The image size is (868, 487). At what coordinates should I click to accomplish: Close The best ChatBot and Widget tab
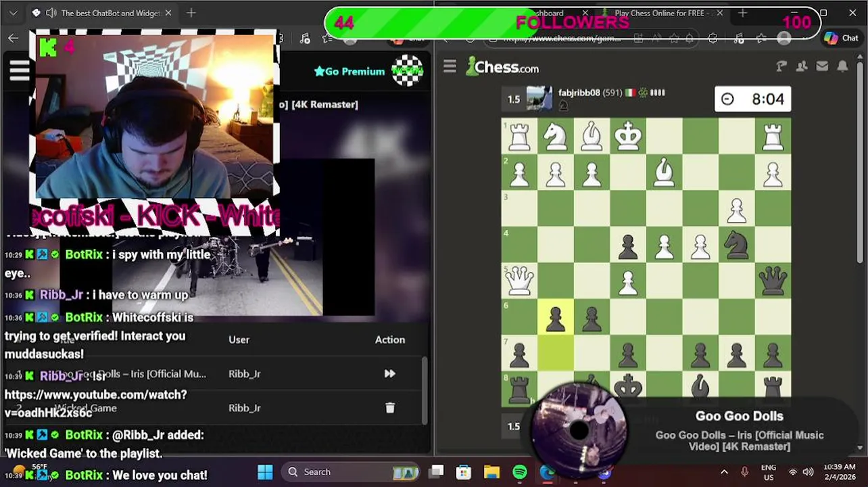pyautogui.click(x=168, y=13)
